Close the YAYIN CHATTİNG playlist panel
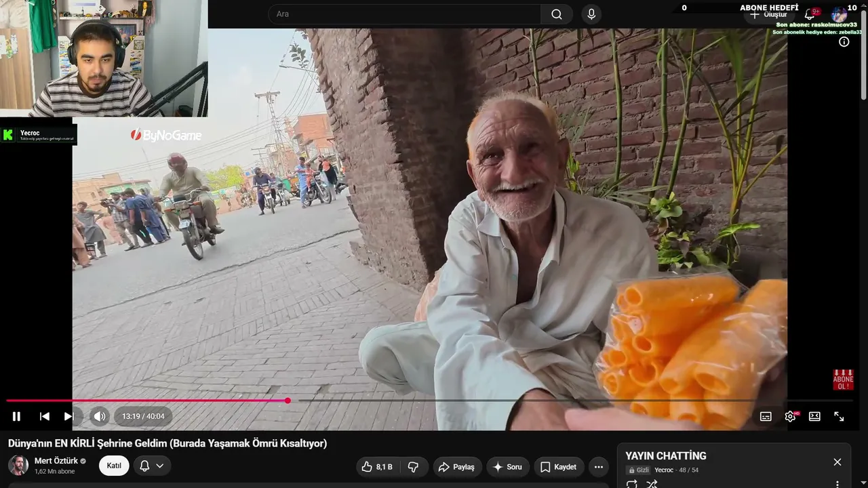Image resolution: width=868 pixels, height=488 pixels. point(837,462)
